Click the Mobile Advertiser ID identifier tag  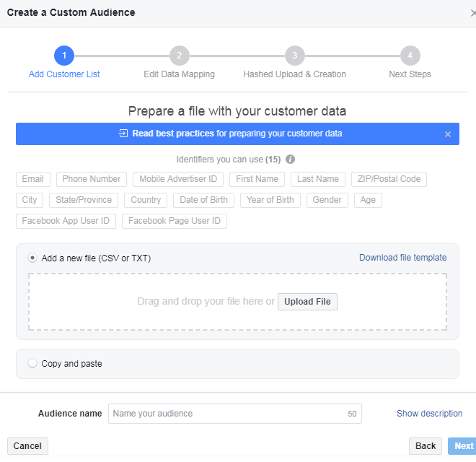pyautogui.click(x=178, y=179)
